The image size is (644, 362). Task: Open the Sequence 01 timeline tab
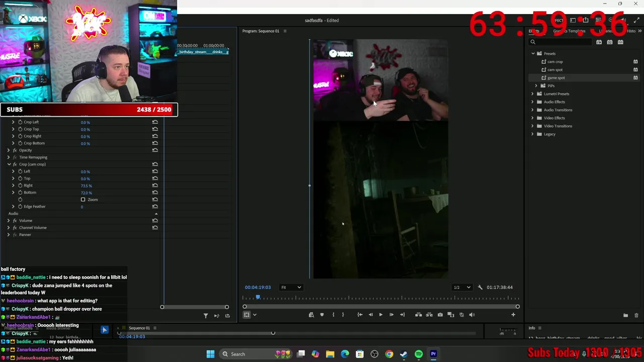(x=139, y=328)
